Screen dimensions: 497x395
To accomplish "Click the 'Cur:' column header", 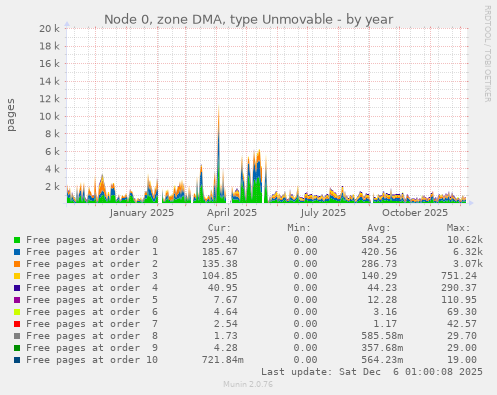I will pos(219,228).
